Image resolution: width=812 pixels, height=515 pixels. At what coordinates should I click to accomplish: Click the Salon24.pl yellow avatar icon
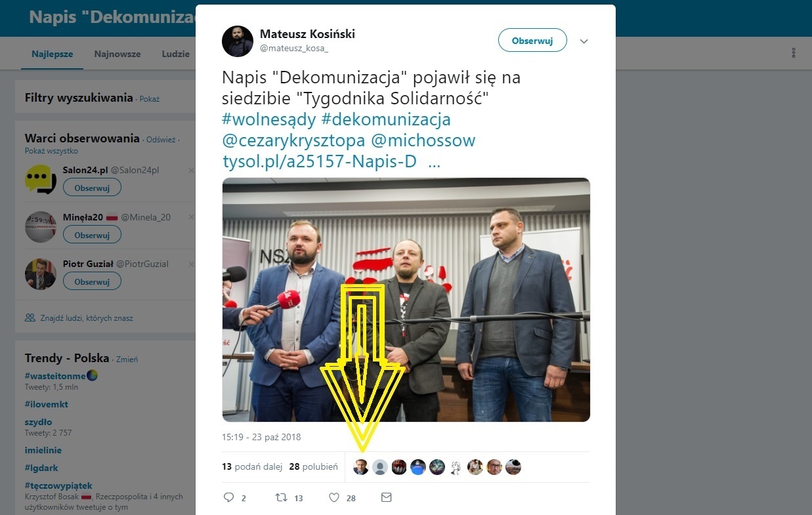[x=41, y=180]
